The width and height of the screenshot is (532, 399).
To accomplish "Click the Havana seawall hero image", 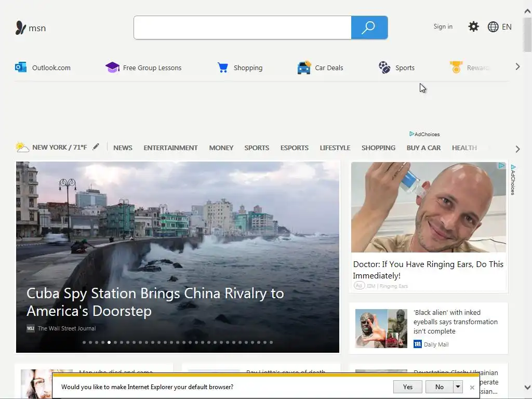I will (x=178, y=257).
